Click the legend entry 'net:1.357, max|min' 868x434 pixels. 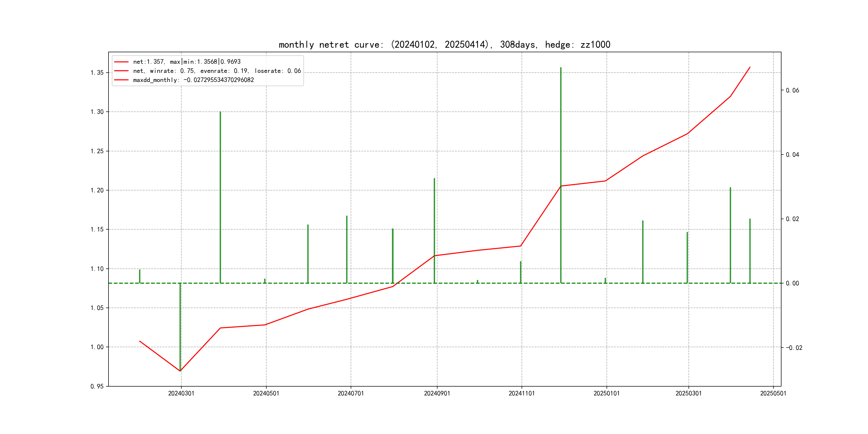pyautogui.click(x=187, y=62)
